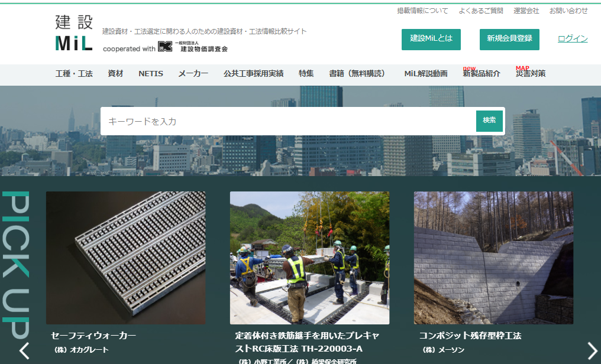Screen dimensions: 601x364
Task: Open the ログイン link
Action: click(572, 39)
